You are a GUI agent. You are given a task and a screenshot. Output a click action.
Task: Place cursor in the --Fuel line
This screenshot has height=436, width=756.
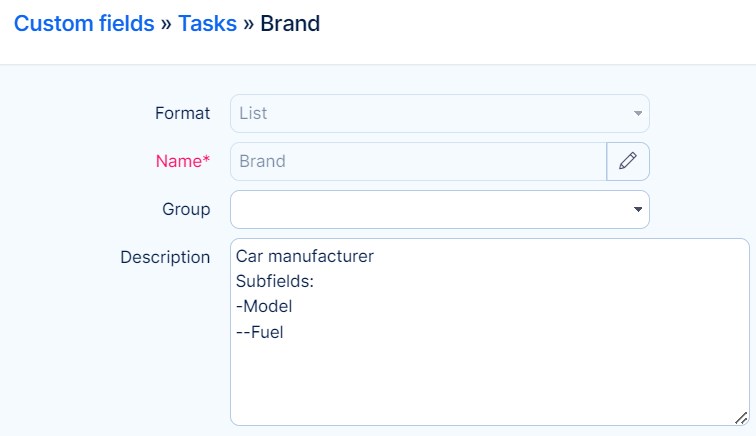260,332
